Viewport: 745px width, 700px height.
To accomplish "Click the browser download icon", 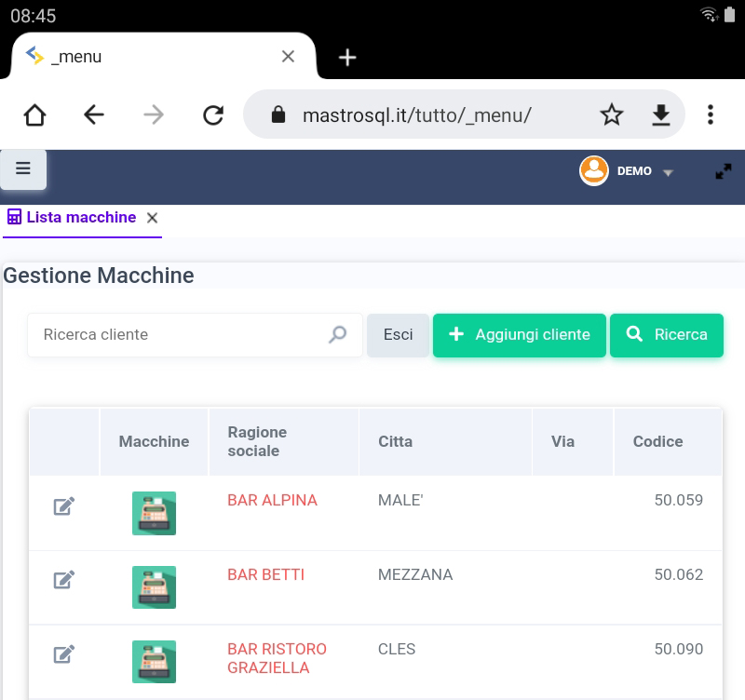I will point(660,114).
